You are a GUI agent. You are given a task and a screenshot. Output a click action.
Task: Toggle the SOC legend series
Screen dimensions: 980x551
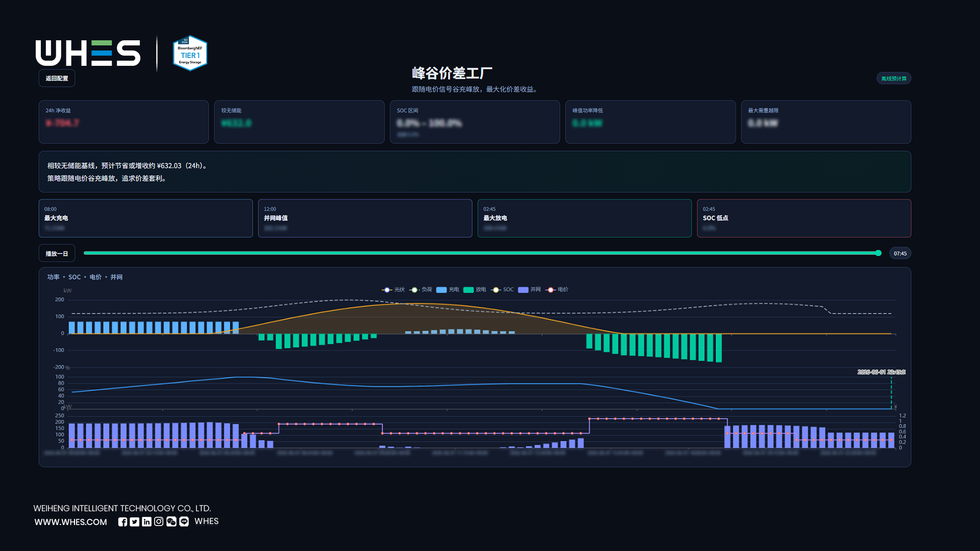(503, 289)
